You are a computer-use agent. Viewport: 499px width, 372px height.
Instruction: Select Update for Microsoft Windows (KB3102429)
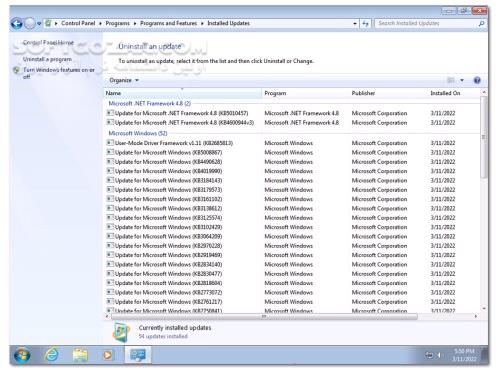(293, 227)
